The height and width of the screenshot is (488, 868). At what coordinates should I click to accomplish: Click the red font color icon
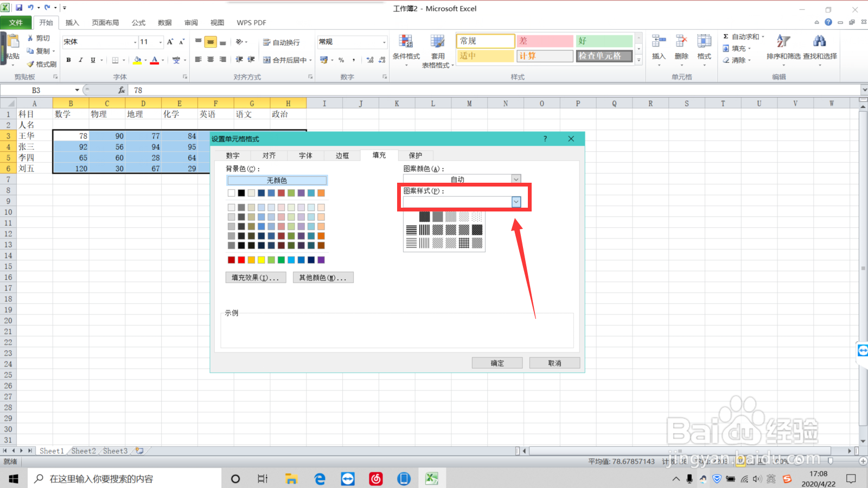coord(155,60)
